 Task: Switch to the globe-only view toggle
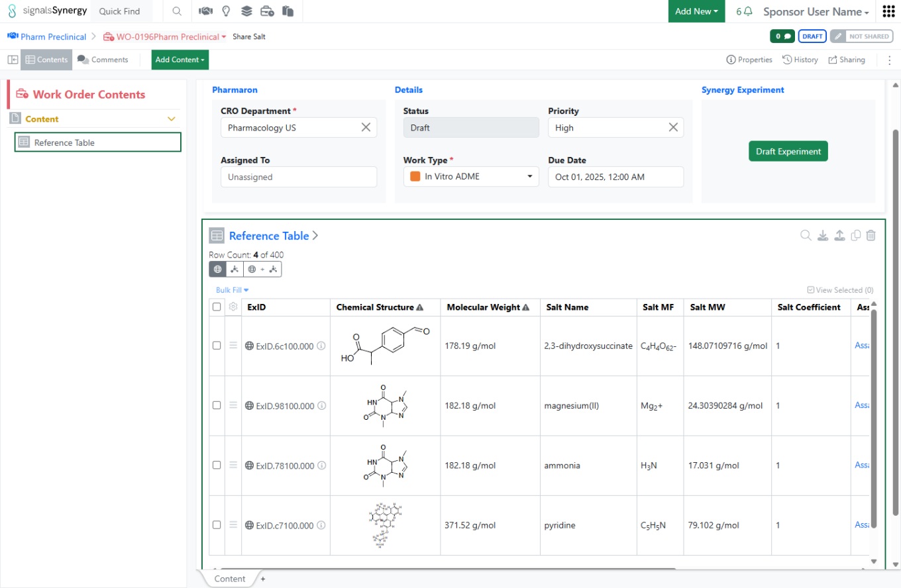pos(218,269)
